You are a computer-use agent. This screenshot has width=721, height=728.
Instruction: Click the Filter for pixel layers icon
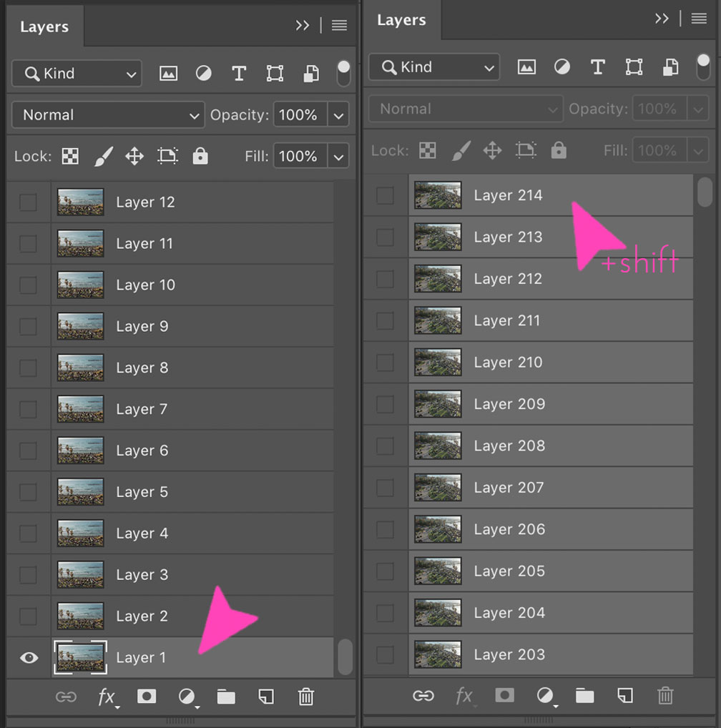coord(168,73)
